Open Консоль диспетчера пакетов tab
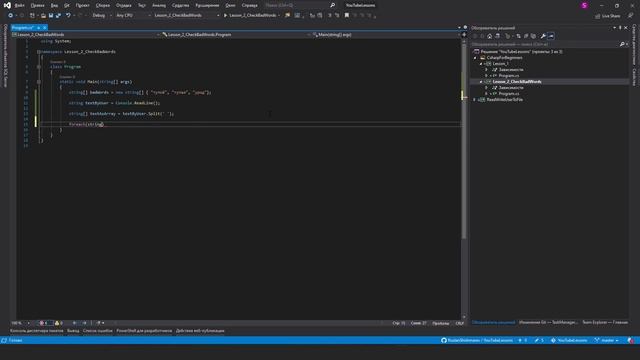 [x=37, y=331]
